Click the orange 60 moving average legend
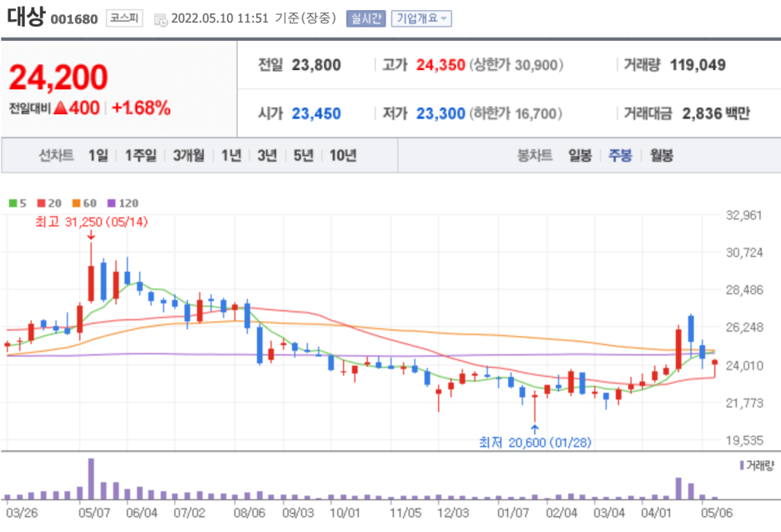The height and width of the screenshot is (532, 781). (84, 203)
